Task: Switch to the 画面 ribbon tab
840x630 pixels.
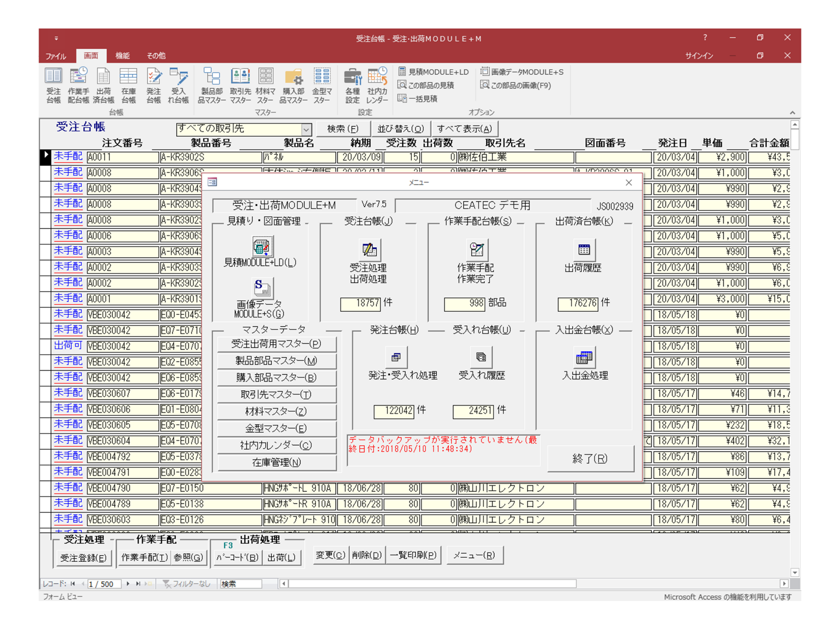Action: pyautogui.click(x=91, y=56)
